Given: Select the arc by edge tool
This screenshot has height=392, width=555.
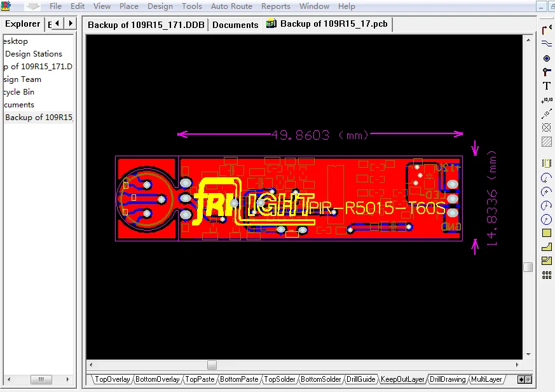Looking at the screenshot, I should pos(547,192).
